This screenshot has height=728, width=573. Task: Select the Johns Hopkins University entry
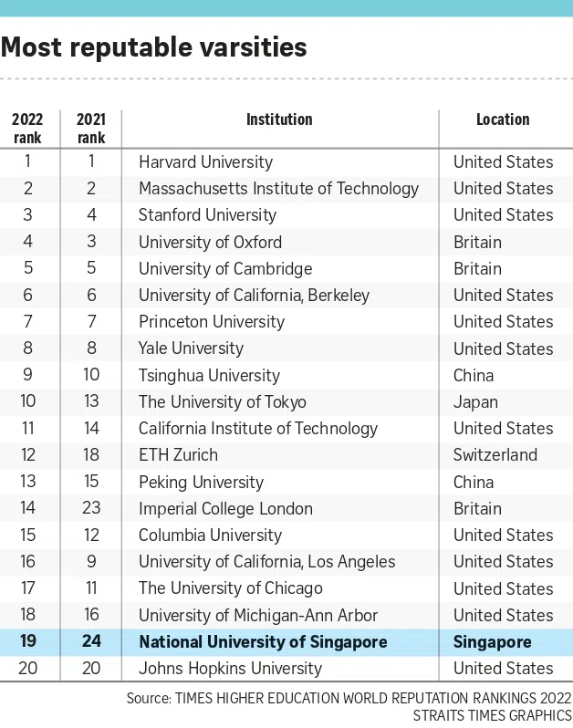[230, 669]
